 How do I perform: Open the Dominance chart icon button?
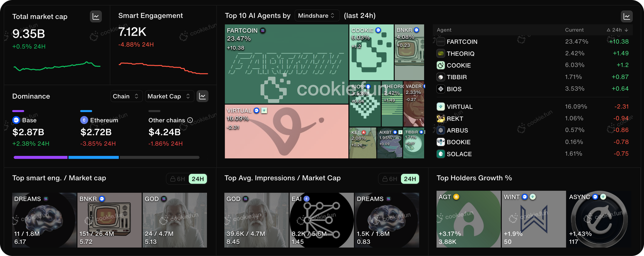203,96
